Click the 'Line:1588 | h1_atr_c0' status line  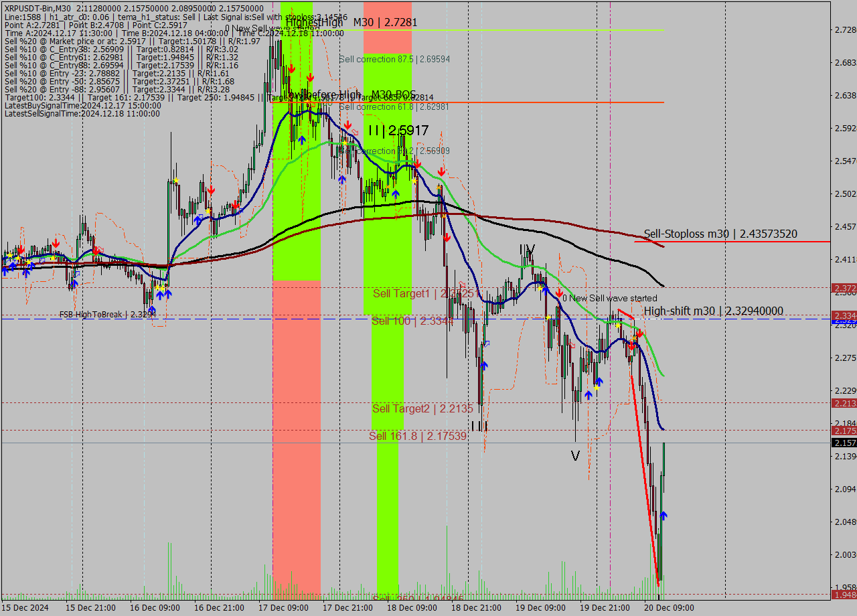(x=175, y=16)
